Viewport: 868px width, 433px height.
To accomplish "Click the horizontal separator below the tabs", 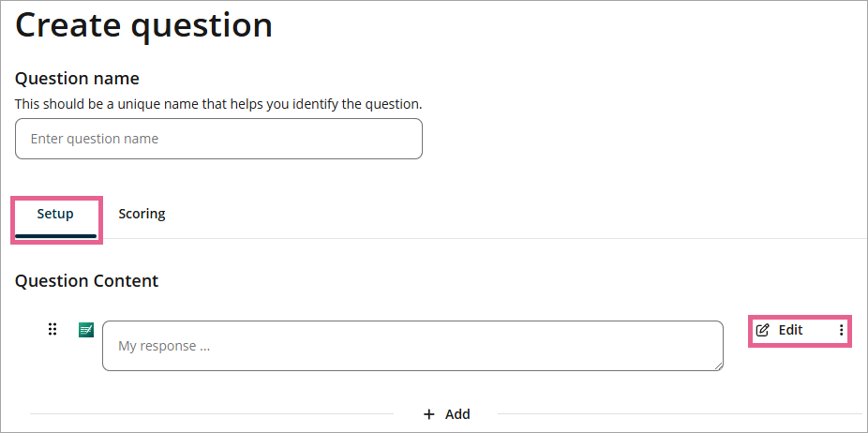I will coord(469,238).
